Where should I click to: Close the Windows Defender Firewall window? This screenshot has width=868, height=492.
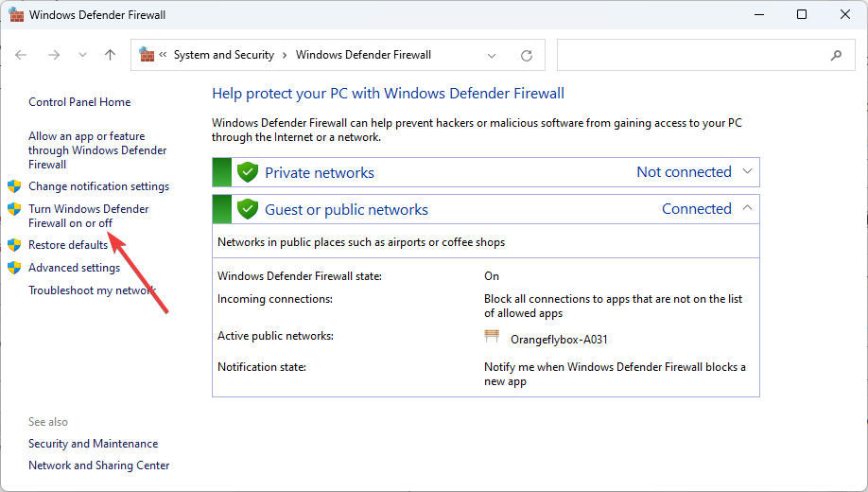coord(844,14)
